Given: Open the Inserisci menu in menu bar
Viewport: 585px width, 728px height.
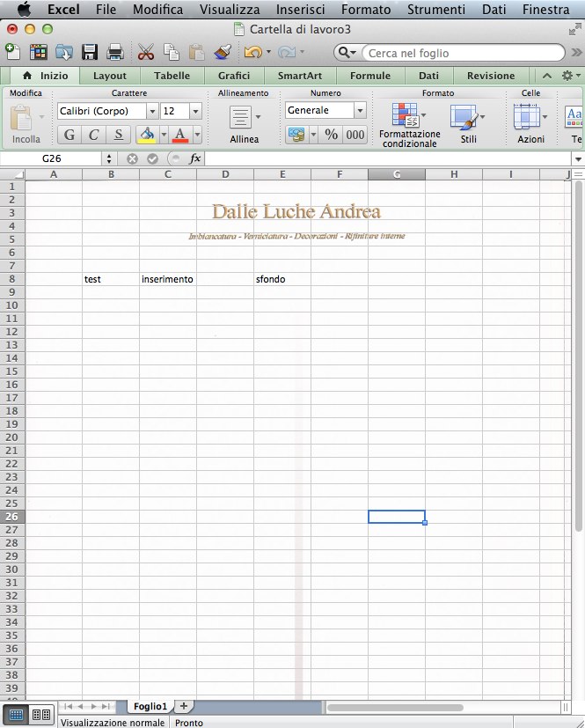Looking at the screenshot, I should pyautogui.click(x=301, y=10).
